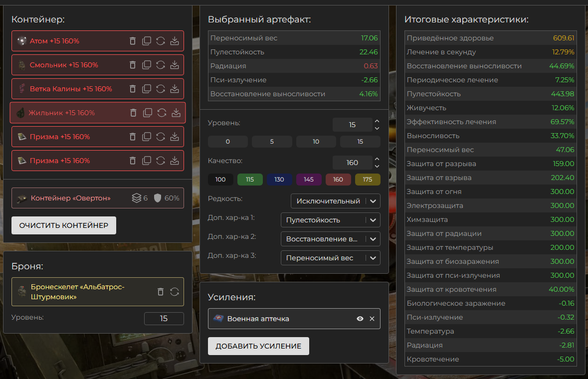Open the Доп. хар-ка 3 Переносимый вес dropdown
Viewport: 588px width, 379px height.
click(x=330, y=258)
